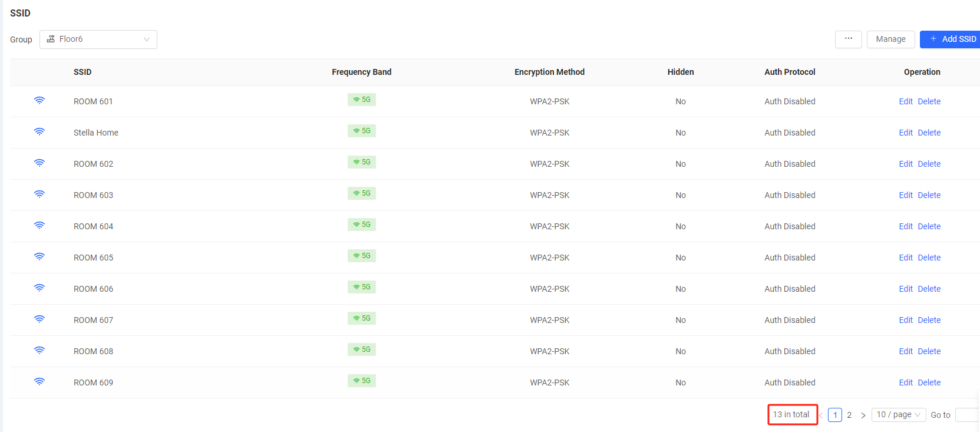Screen dimensions: 980x432
Task: Edit the ROOM 606 SSID
Action: click(x=905, y=289)
